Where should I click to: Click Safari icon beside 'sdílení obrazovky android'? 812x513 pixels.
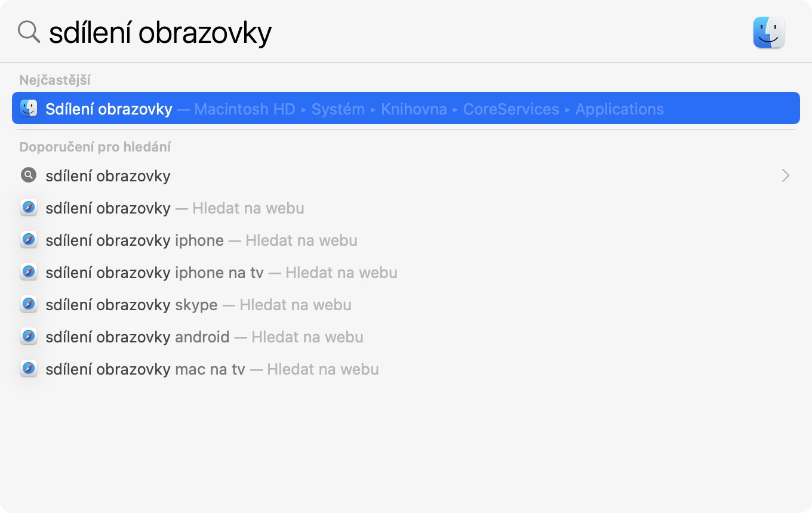click(28, 337)
